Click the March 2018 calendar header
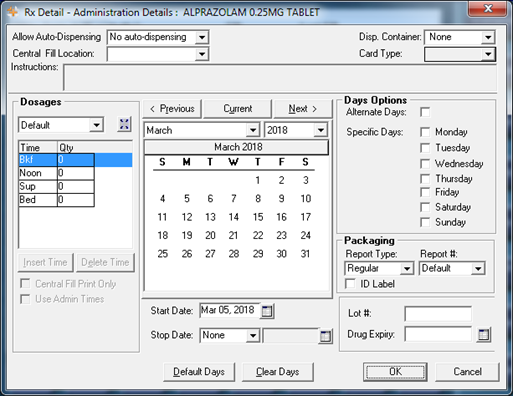The image size is (513, 396). tap(236, 147)
